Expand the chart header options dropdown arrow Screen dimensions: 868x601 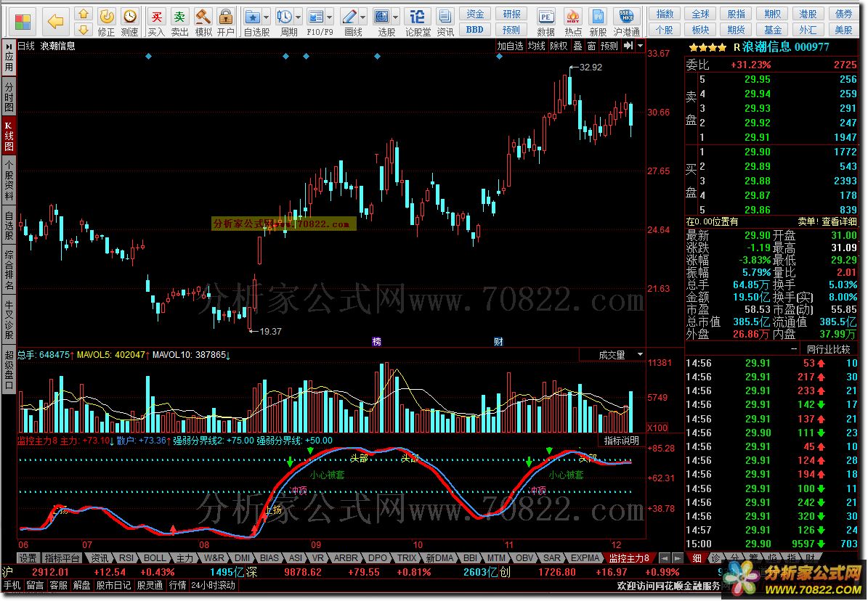(641, 46)
